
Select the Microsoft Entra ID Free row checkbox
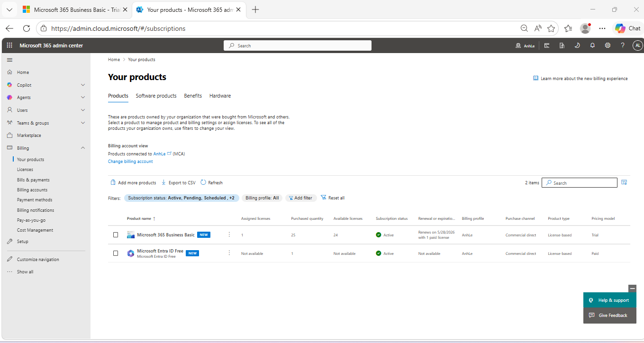(116, 253)
